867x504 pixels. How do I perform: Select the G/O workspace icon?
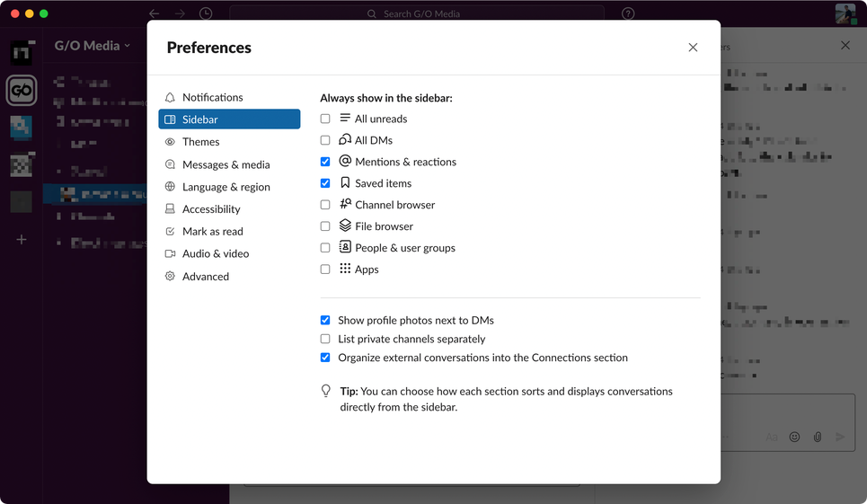pyautogui.click(x=22, y=90)
